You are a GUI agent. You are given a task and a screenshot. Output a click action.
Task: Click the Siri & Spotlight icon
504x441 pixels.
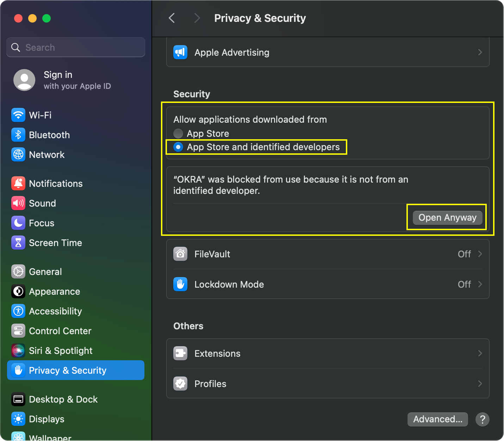point(18,350)
